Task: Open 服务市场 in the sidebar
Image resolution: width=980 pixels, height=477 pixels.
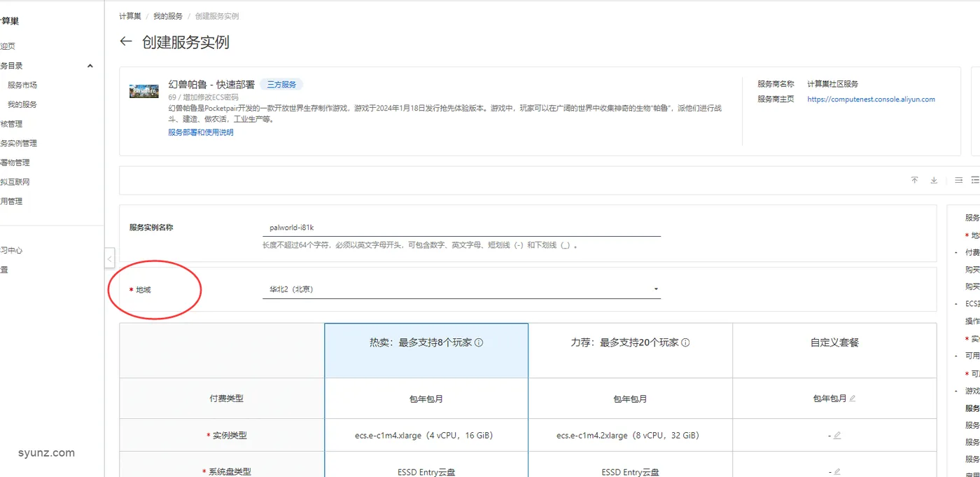Action: pyautogui.click(x=22, y=85)
